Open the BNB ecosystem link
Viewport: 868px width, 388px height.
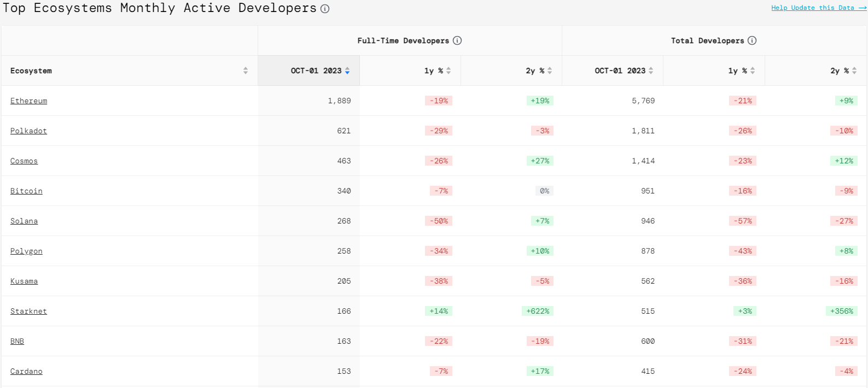(17, 341)
